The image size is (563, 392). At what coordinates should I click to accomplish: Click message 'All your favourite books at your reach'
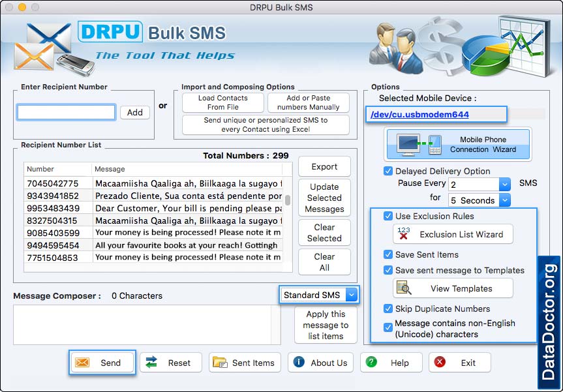pyautogui.click(x=187, y=245)
